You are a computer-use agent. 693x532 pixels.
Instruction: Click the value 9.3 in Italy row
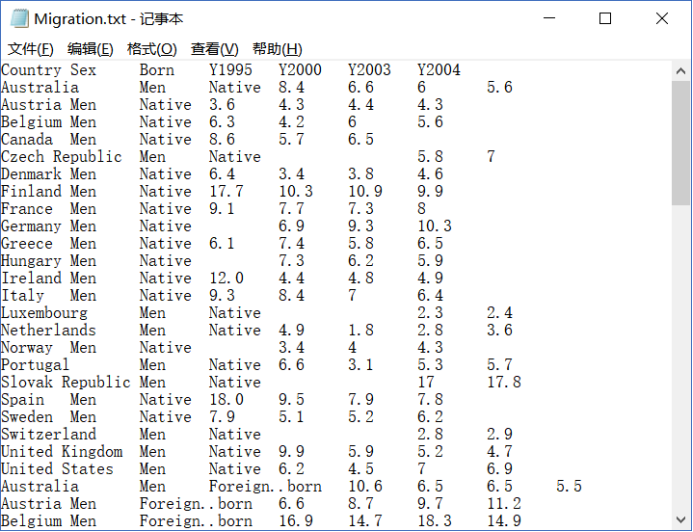click(221, 296)
